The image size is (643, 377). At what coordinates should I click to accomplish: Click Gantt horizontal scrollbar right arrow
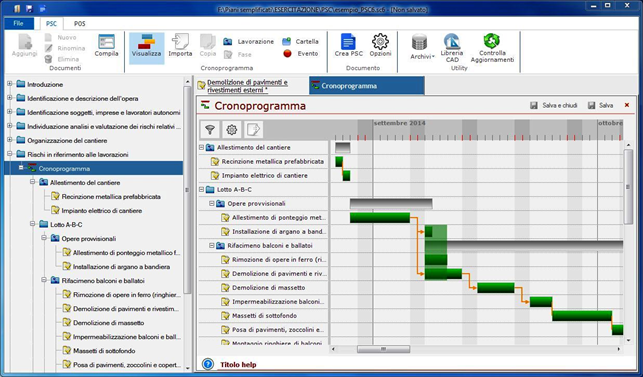[x=619, y=349]
